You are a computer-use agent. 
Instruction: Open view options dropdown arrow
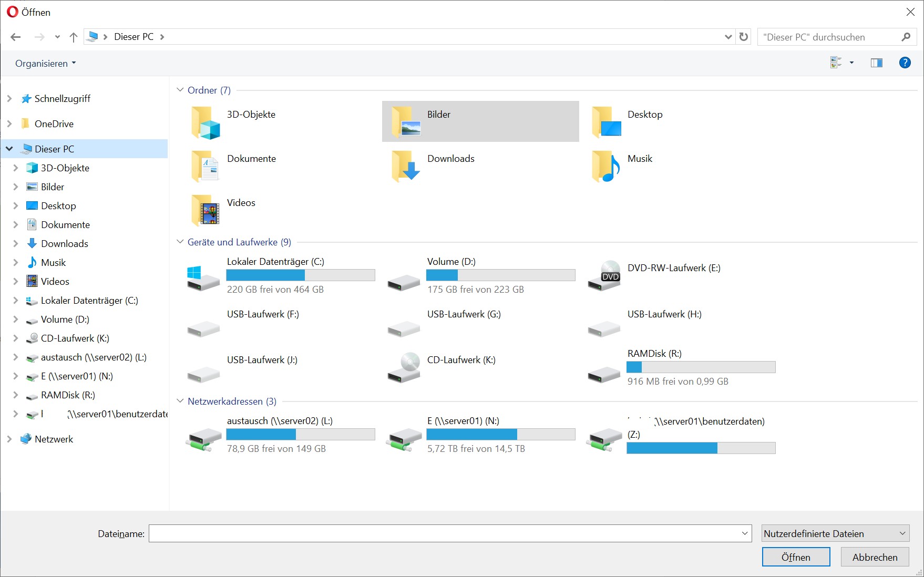pos(852,63)
